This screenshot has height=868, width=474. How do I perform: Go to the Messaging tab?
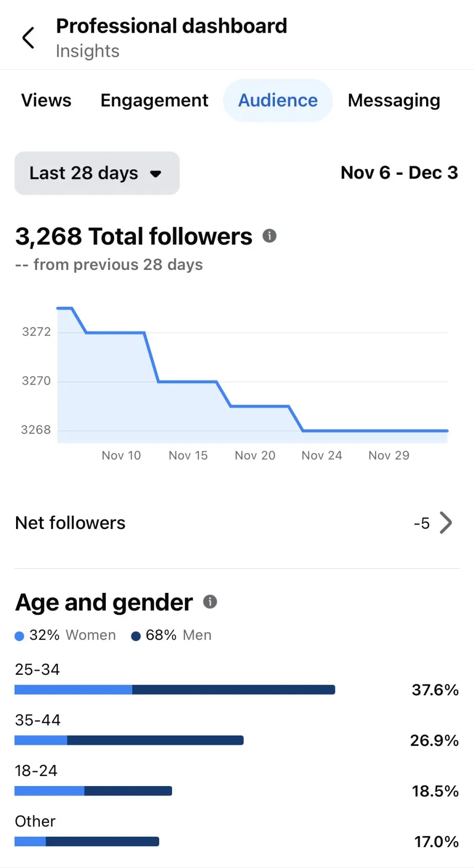click(394, 100)
